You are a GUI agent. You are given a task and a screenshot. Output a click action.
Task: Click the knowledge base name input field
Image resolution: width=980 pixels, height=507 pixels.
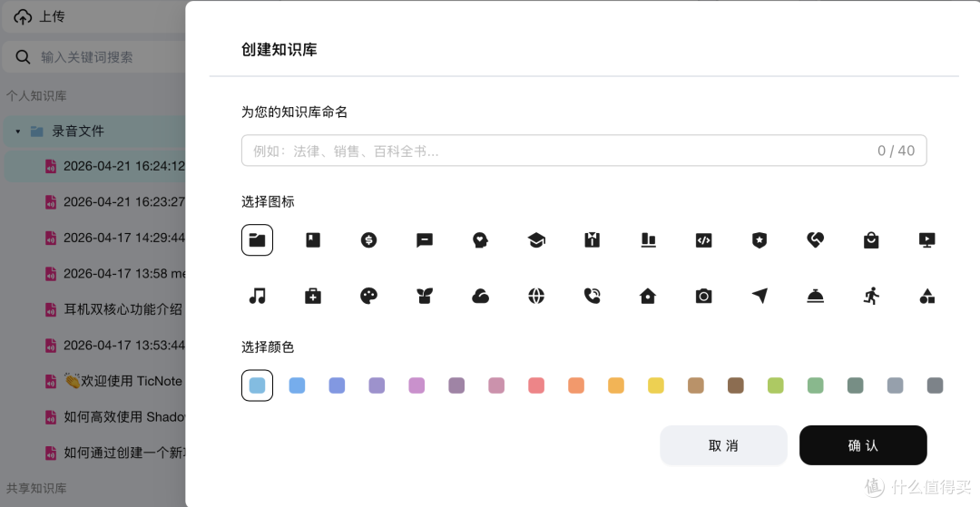click(583, 151)
